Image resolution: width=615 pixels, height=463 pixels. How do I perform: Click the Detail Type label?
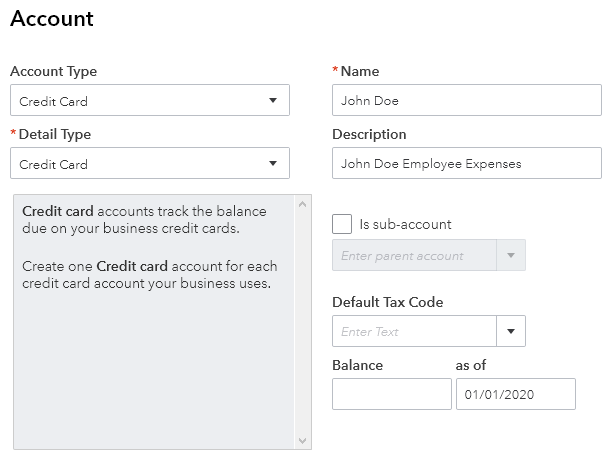pos(55,135)
